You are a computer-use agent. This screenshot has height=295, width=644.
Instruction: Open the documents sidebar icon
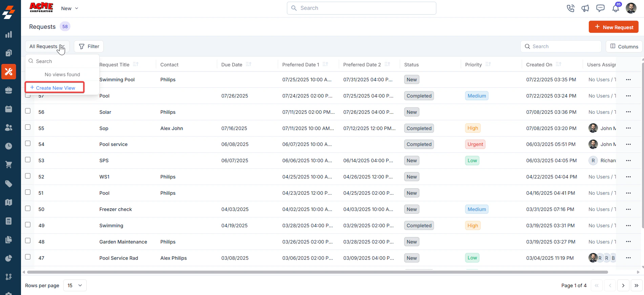coord(9,239)
